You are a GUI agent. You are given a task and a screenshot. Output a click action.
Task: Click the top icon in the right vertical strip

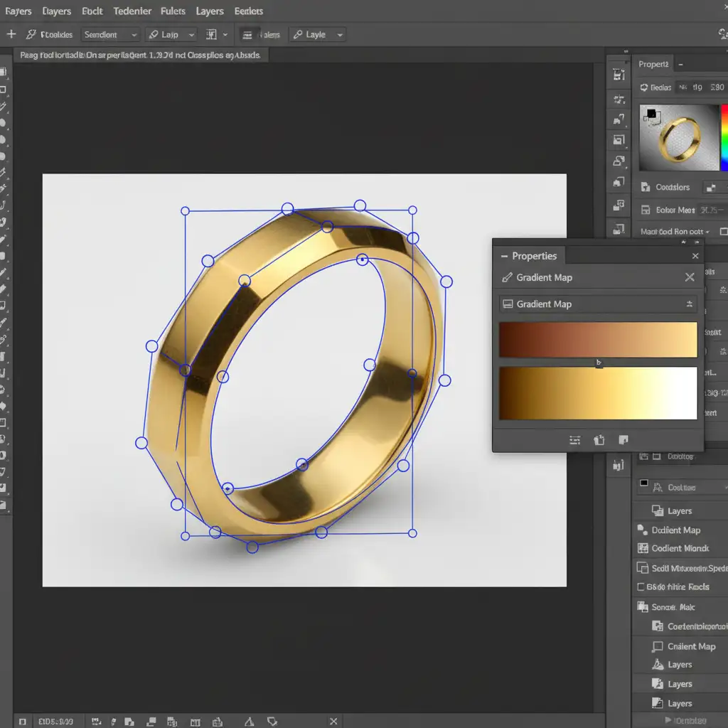[617, 75]
